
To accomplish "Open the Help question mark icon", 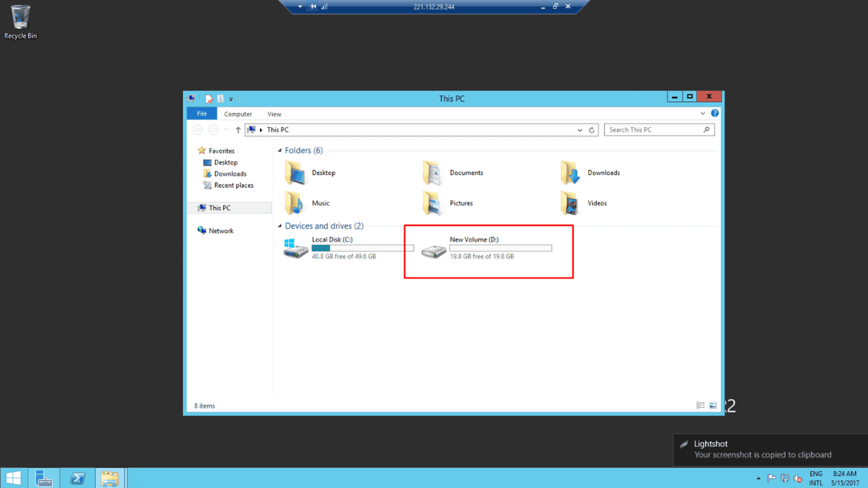I will point(715,113).
